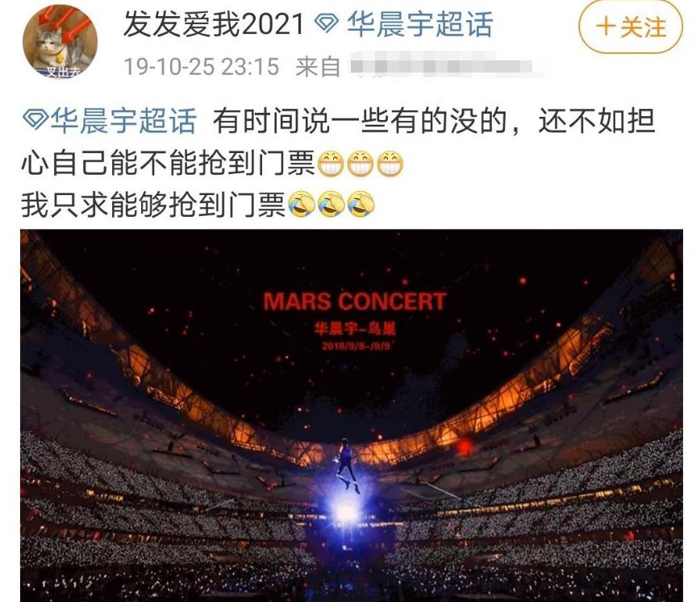Click the MARS CONCERT red title in the image
This screenshot has height=602, width=700.
point(355,301)
